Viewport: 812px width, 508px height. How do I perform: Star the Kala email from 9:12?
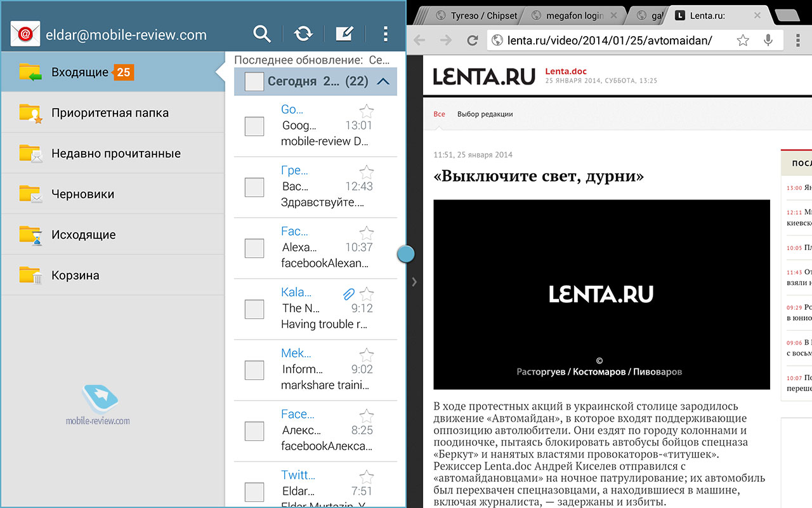[x=367, y=294]
